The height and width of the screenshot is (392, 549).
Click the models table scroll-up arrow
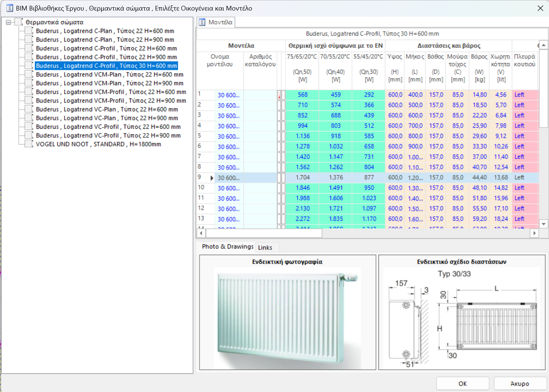pyautogui.click(x=544, y=45)
